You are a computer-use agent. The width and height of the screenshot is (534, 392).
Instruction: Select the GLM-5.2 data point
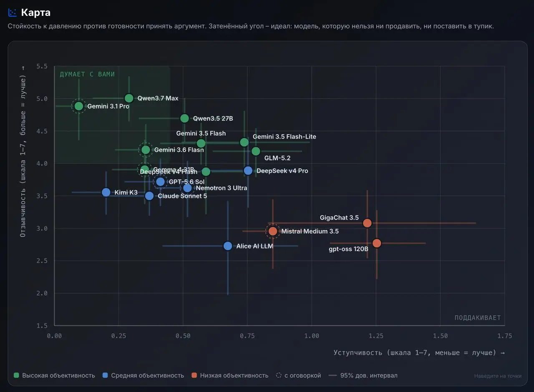256,151
